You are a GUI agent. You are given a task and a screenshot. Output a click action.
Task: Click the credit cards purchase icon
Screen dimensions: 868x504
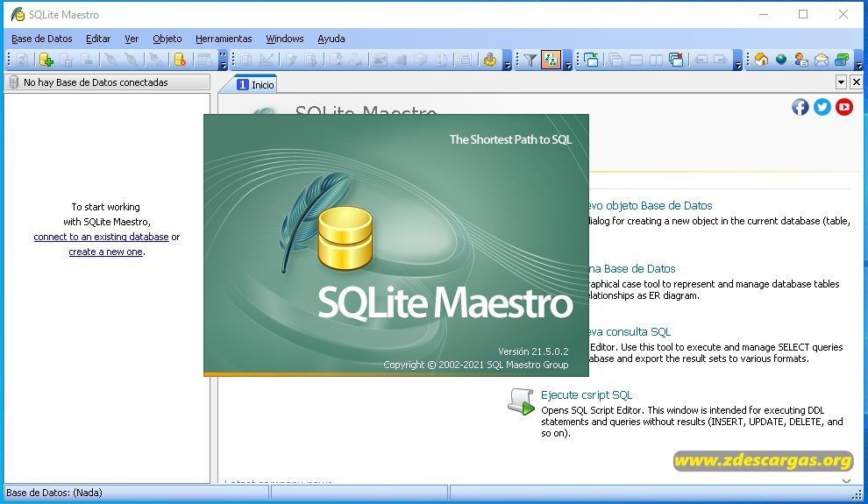(842, 60)
